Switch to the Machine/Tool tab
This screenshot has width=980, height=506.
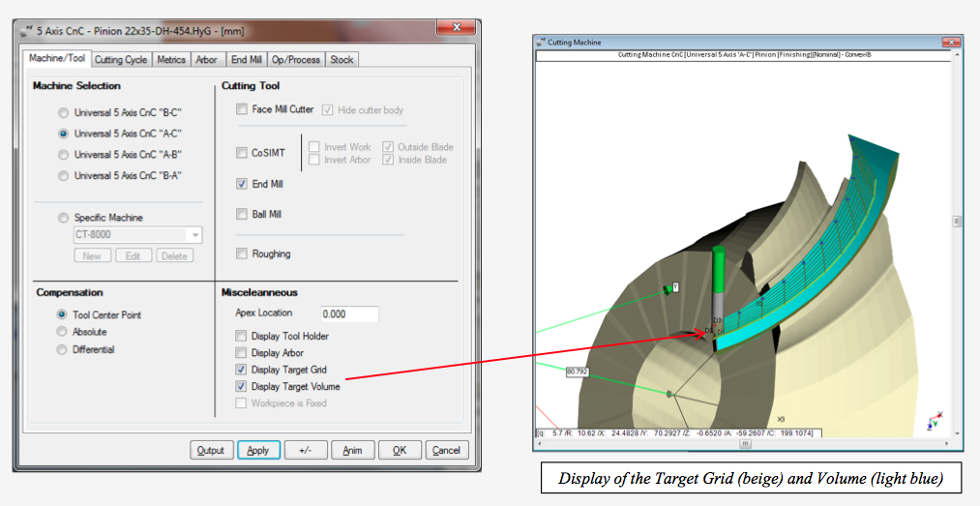click(x=57, y=58)
